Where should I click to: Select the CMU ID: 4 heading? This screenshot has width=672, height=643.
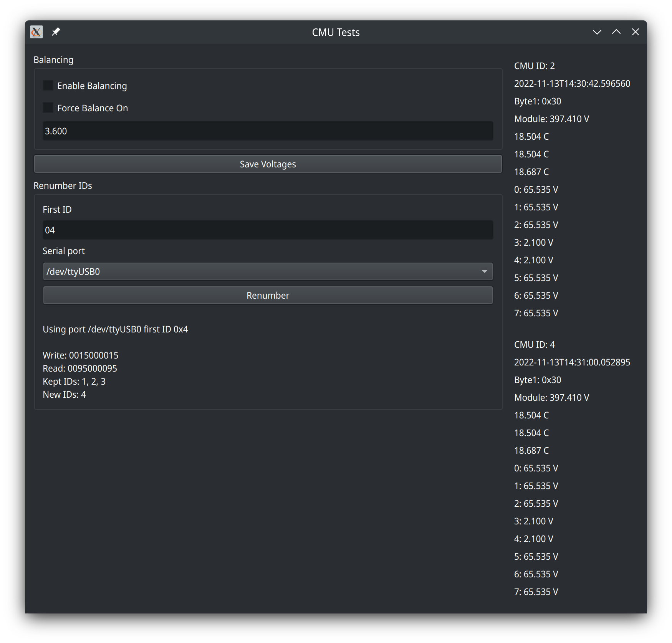[534, 345]
